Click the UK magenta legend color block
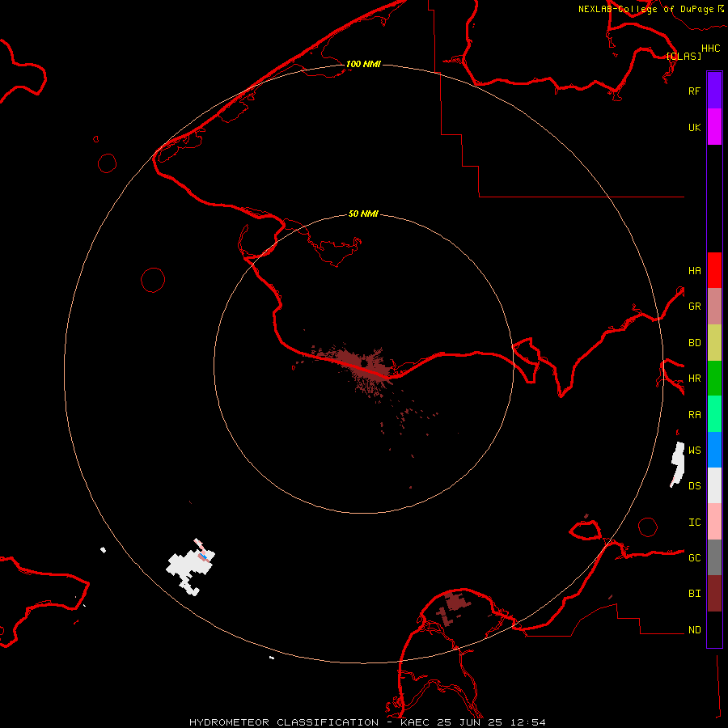The height and width of the screenshot is (728, 728). (x=714, y=127)
